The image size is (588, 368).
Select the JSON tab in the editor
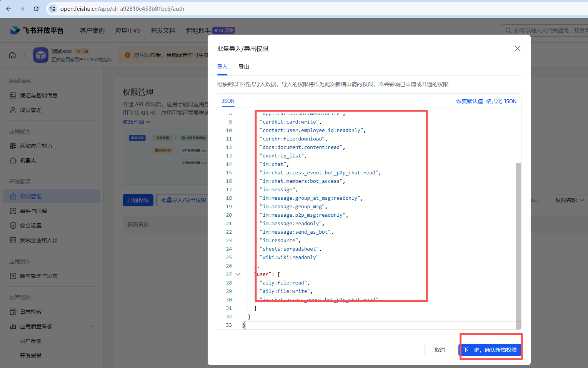tap(228, 101)
